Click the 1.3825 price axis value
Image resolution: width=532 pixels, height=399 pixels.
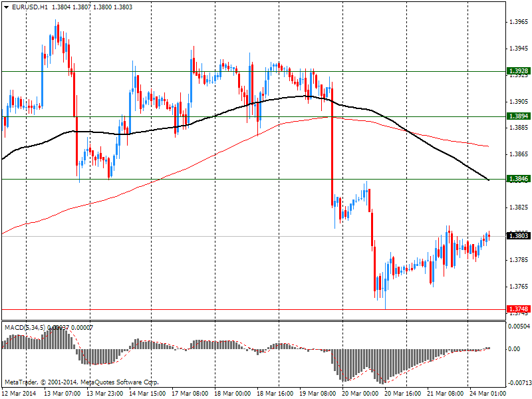(x=519, y=207)
